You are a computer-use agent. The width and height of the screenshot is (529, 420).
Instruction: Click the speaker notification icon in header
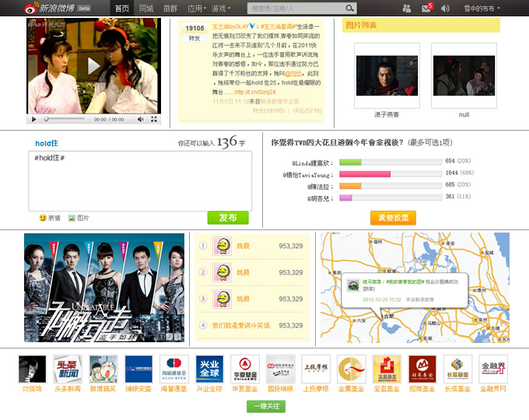point(445,9)
